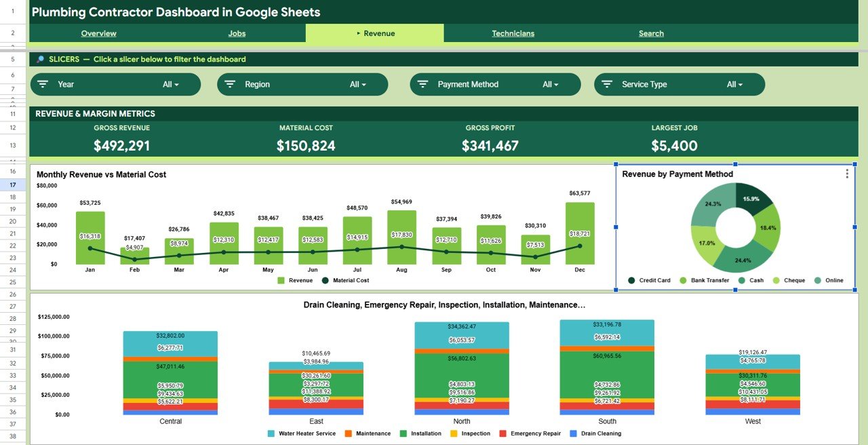The width and height of the screenshot is (868, 445).
Task: Select row header 17
Action: tap(13, 185)
